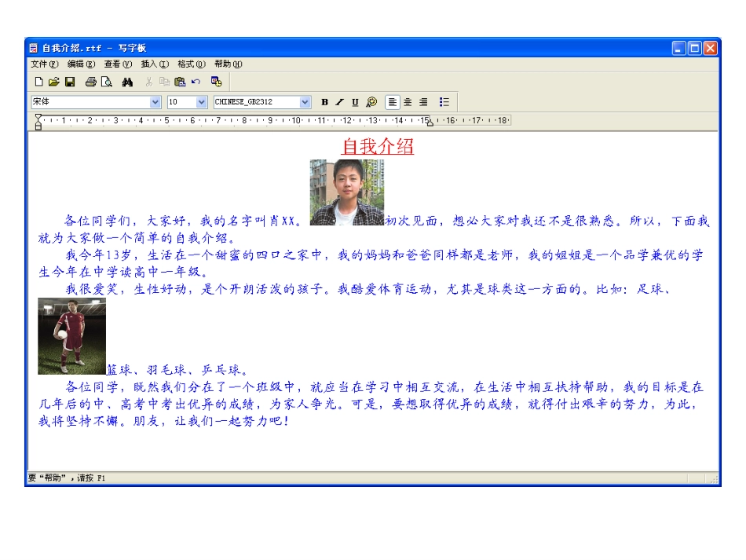The height and width of the screenshot is (560, 746).
Task: Open the 文件 menu
Action: [x=45, y=64]
